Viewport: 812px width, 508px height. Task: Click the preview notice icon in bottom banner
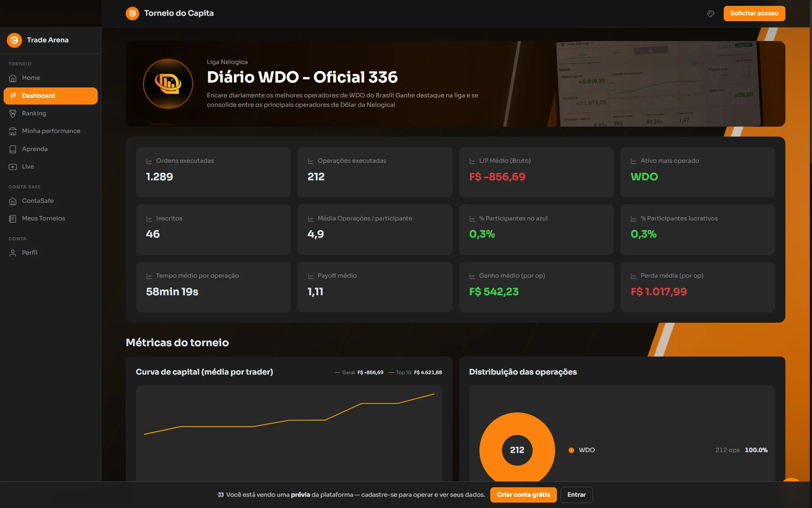pyautogui.click(x=220, y=495)
